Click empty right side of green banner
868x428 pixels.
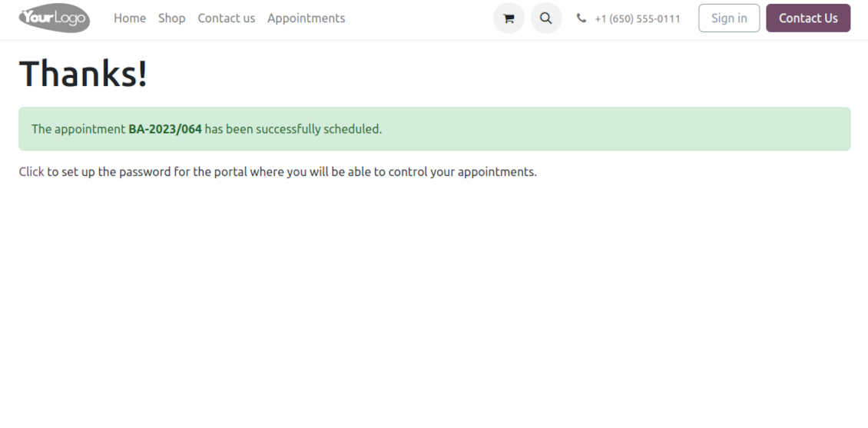click(x=653, y=129)
